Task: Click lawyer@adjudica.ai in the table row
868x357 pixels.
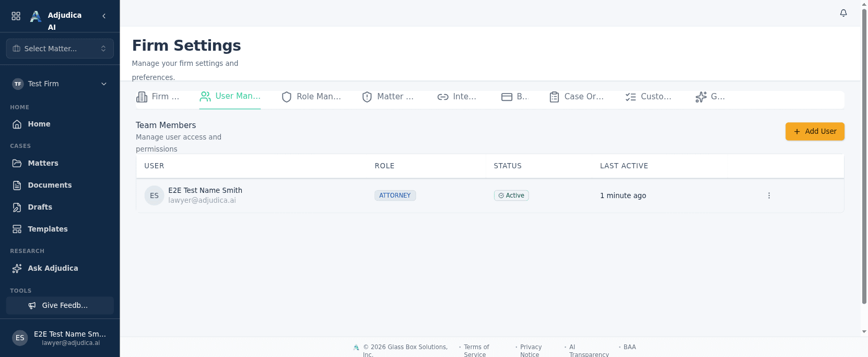Action: pos(202,200)
